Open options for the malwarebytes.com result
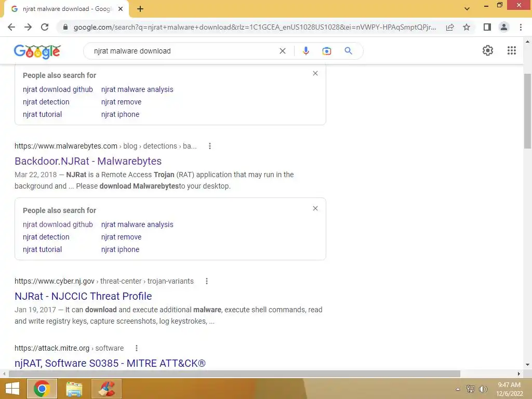The image size is (532, 399). 210,146
